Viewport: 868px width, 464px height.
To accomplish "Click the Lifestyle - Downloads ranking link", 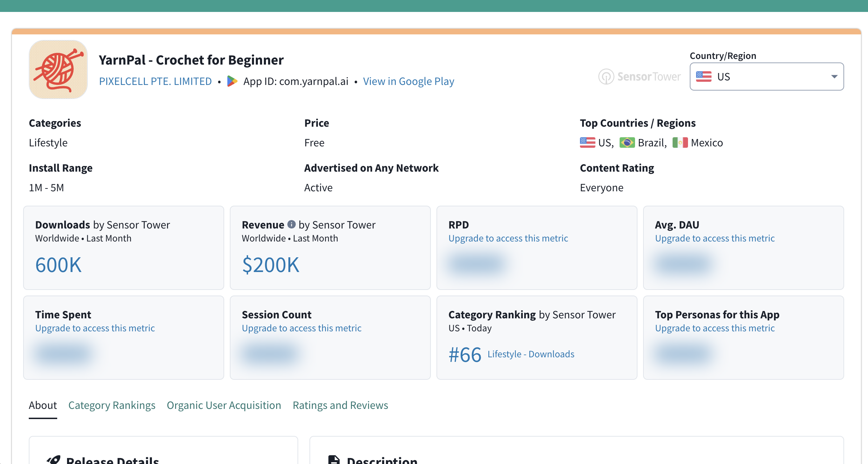I will pos(531,354).
